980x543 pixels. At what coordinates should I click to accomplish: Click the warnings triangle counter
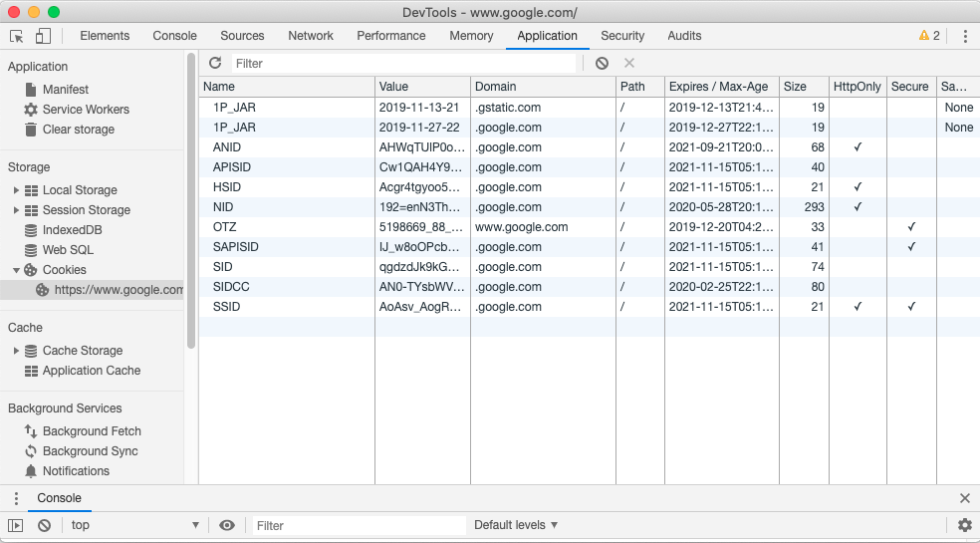(x=929, y=36)
